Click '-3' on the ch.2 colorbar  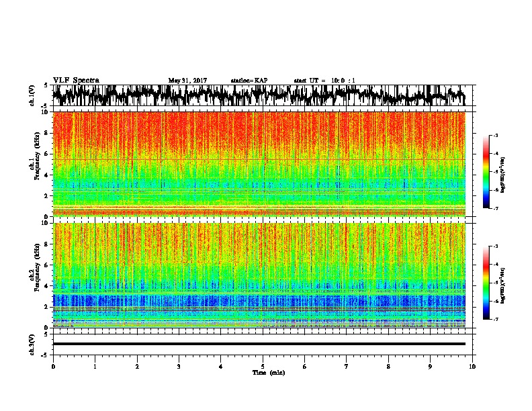(496, 246)
